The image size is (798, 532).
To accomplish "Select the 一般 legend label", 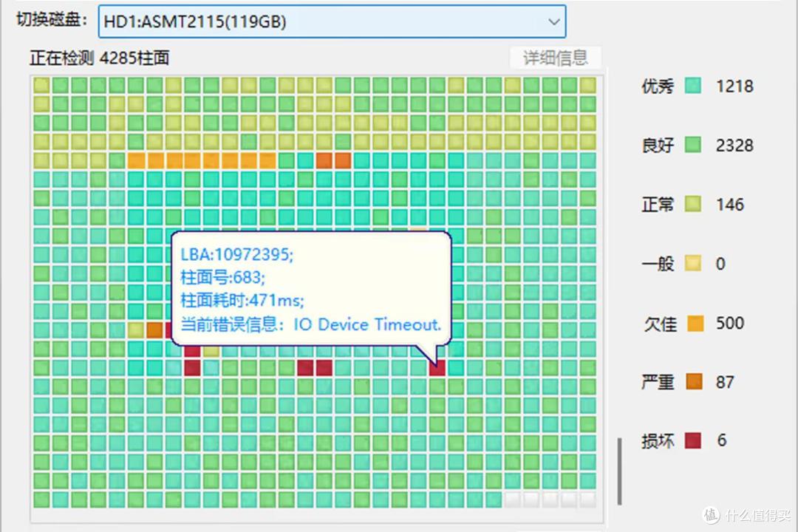I will pyautogui.click(x=658, y=264).
